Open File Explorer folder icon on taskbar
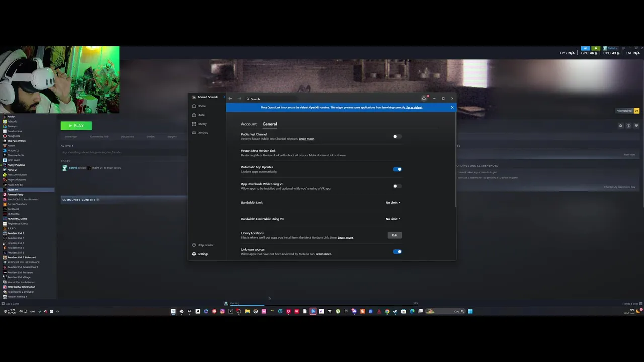644x362 pixels. [247, 311]
